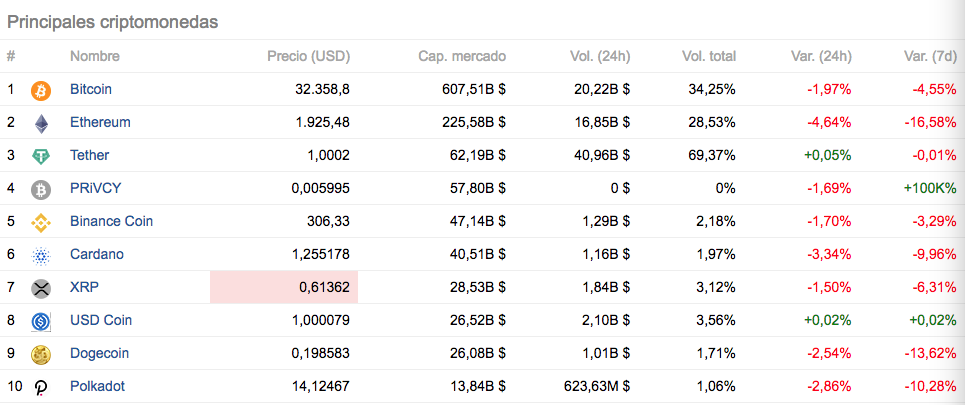Select Binance Coin price 306,33
This screenshot has width=965, height=405.
coord(329,221)
